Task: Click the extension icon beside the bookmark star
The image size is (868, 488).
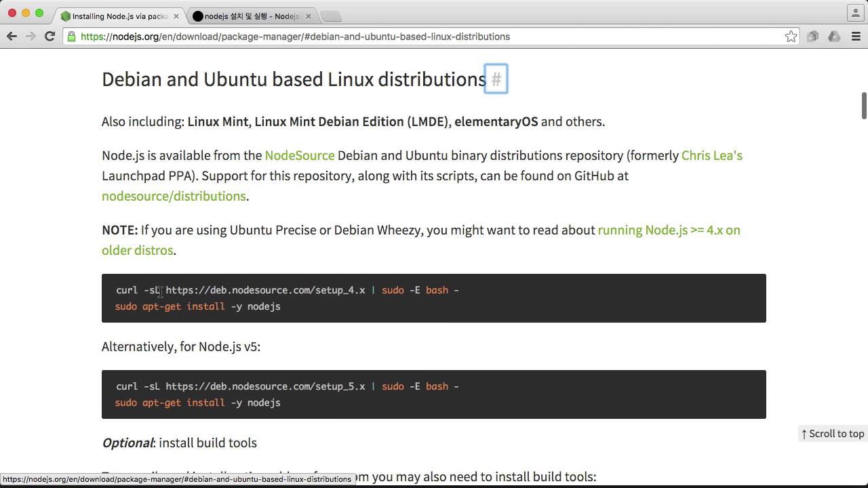Action: coord(812,37)
